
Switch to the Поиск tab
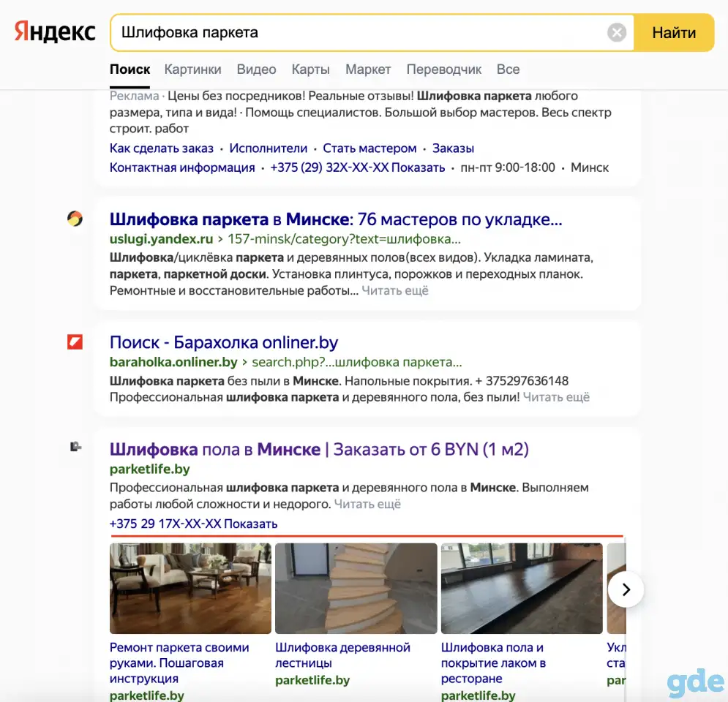point(130,69)
